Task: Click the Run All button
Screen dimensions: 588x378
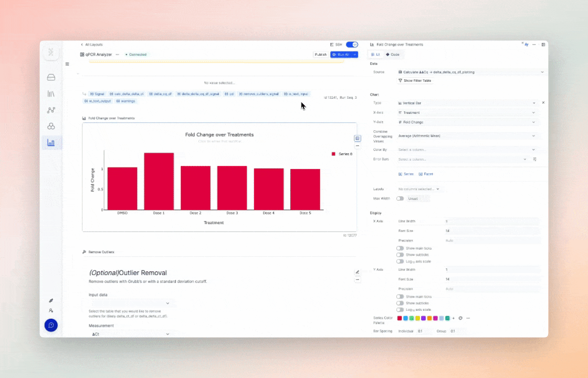Action: pos(341,55)
